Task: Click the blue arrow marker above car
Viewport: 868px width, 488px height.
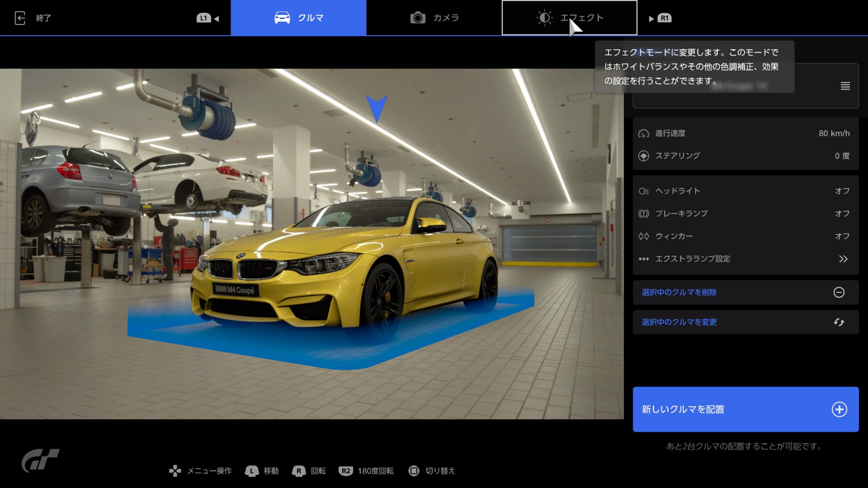Action: [x=376, y=108]
